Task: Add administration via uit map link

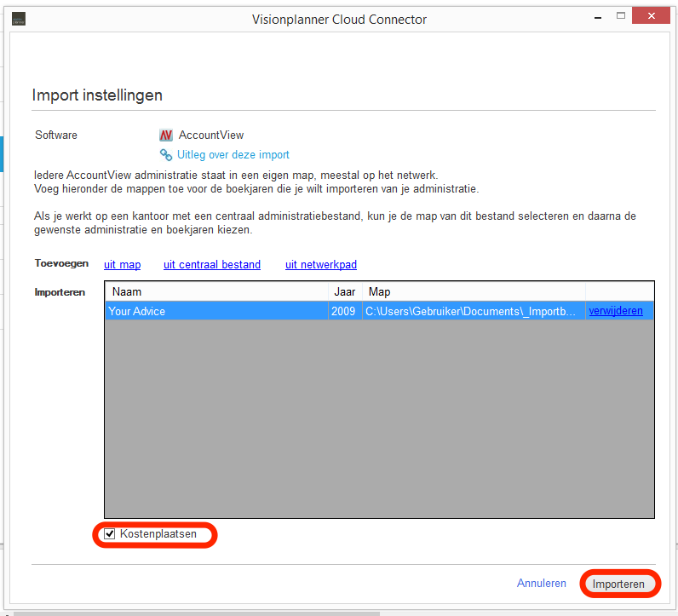Action: 123,264
